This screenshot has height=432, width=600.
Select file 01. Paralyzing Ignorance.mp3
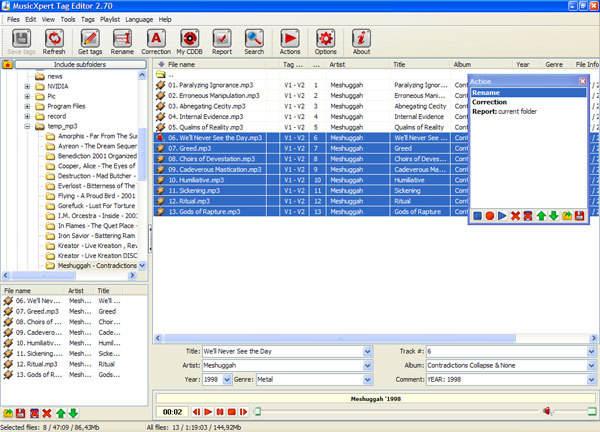pos(211,85)
